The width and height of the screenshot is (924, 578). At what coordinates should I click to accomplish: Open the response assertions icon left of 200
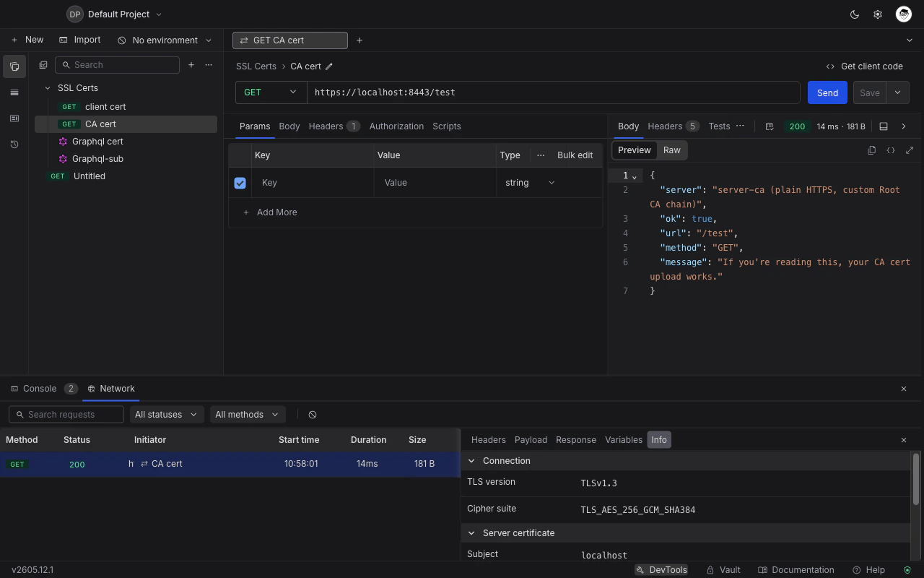(770, 126)
